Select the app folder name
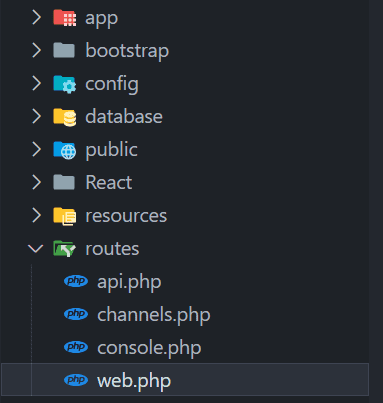Viewport: 383px width, 403px height. tap(101, 19)
